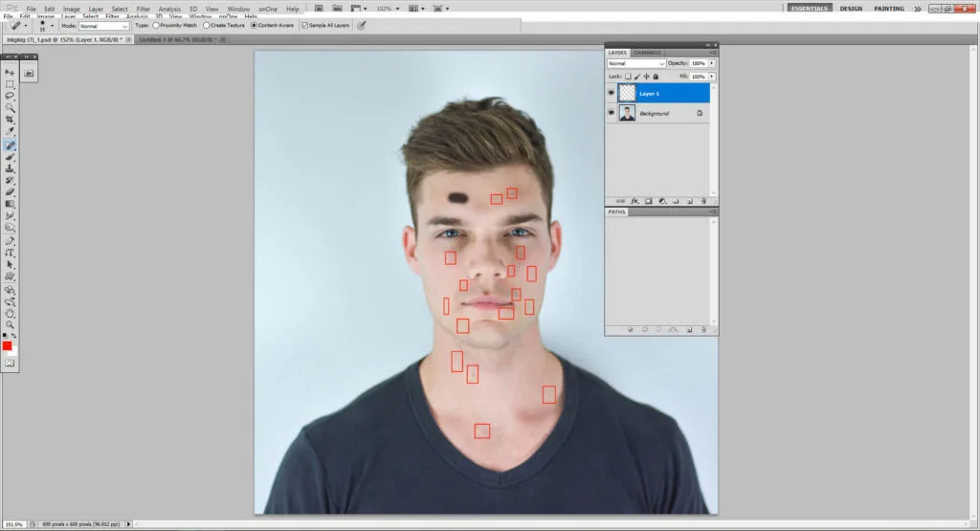Select the Zoom tool in toolbox
Screen dimensions: 980x531
(x=11, y=324)
